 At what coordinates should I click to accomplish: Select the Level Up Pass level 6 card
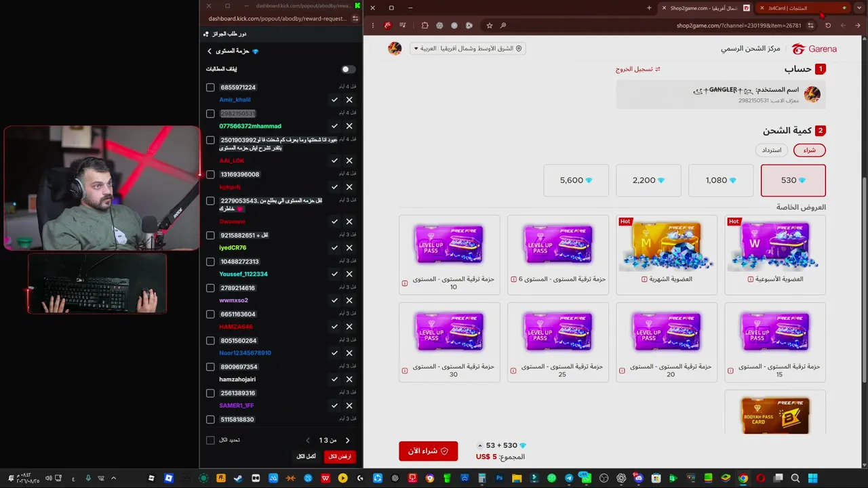click(x=558, y=255)
